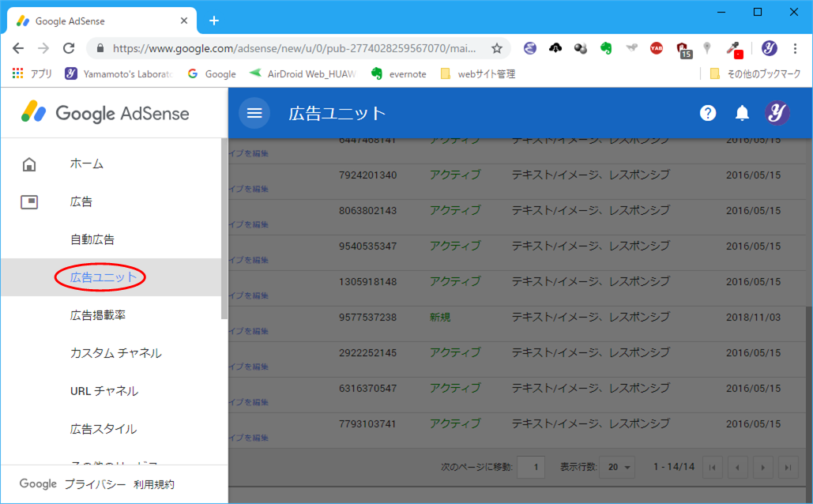Jump to the first page of results
Image resolution: width=813 pixels, height=504 pixels.
(713, 467)
